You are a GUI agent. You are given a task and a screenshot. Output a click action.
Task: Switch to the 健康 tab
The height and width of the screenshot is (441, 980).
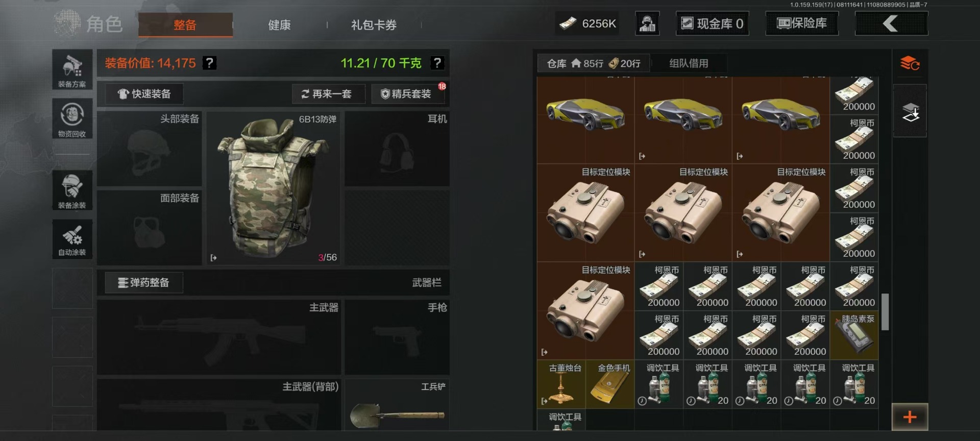point(279,24)
